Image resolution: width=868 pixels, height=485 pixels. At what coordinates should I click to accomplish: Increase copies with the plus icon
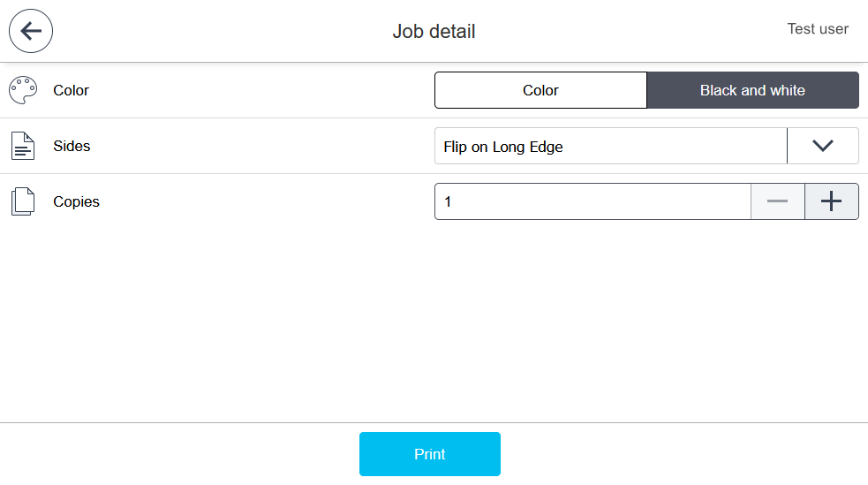(x=831, y=201)
